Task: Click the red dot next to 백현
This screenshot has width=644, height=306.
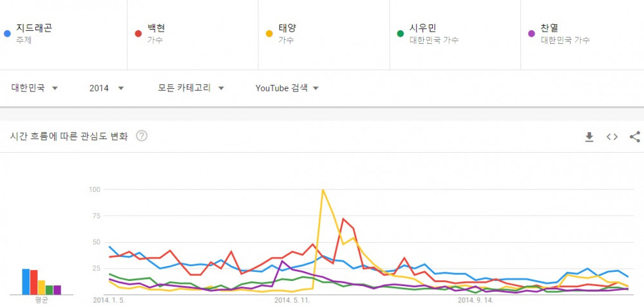Action: pyautogui.click(x=138, y=33)
